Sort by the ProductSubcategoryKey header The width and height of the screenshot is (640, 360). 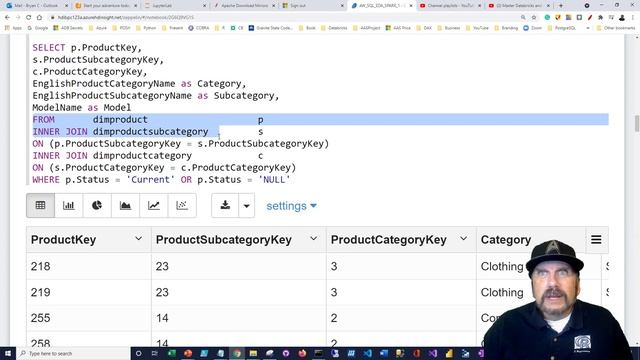(x=224, y=240)
